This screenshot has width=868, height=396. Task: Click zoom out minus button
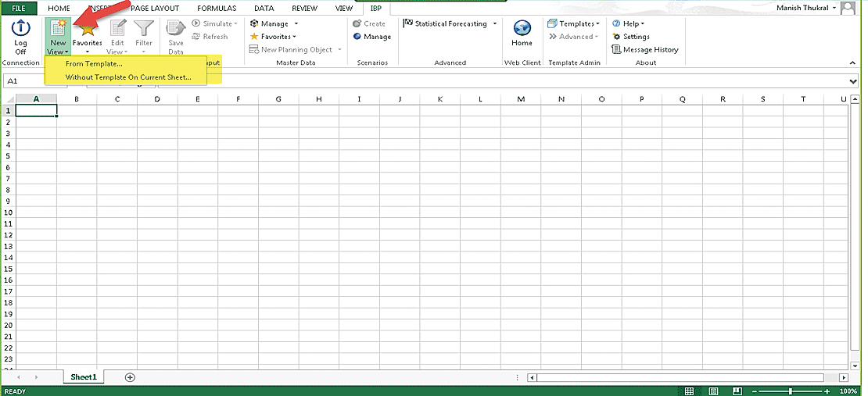pos(753,391)
